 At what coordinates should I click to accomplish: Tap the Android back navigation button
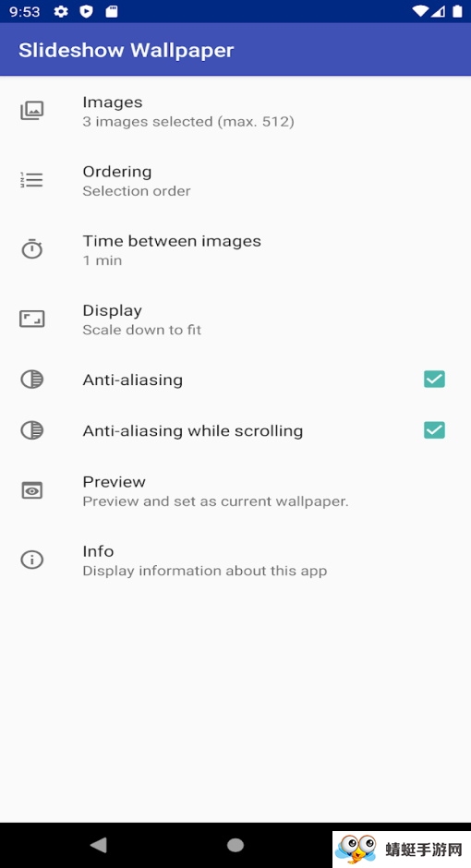pyautogui.click(x=99, y=845)
